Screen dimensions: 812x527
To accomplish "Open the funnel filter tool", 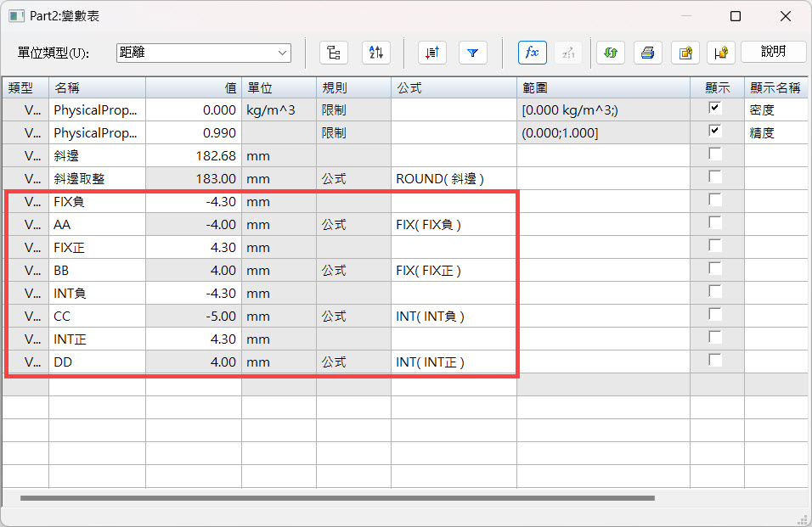I will point(473,53).
